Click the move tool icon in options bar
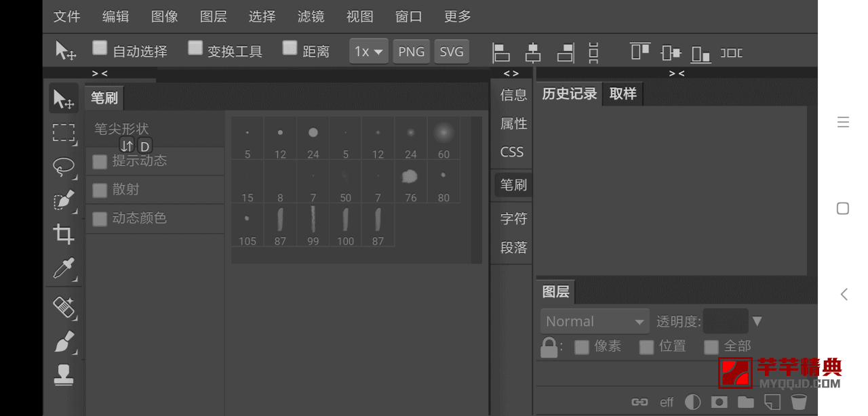This screenshot has height=416, width=868. click(x=66, y=51)
